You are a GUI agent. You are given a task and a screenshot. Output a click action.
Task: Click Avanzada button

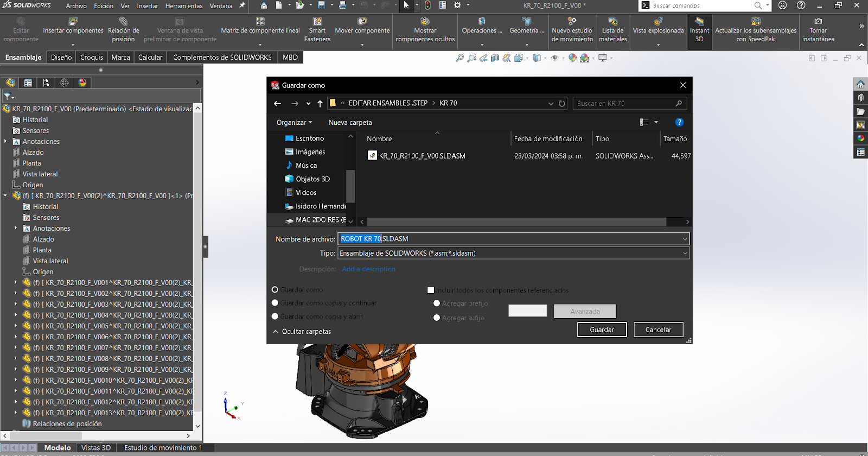(585, 311)
